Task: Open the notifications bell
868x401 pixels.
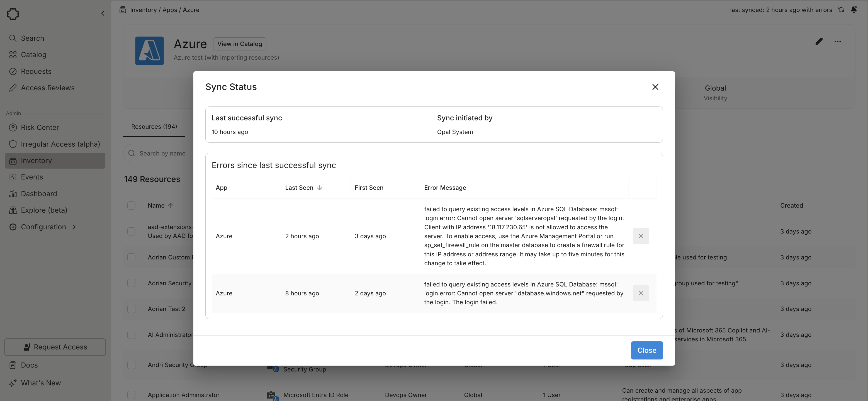Action: pos(854,10)
